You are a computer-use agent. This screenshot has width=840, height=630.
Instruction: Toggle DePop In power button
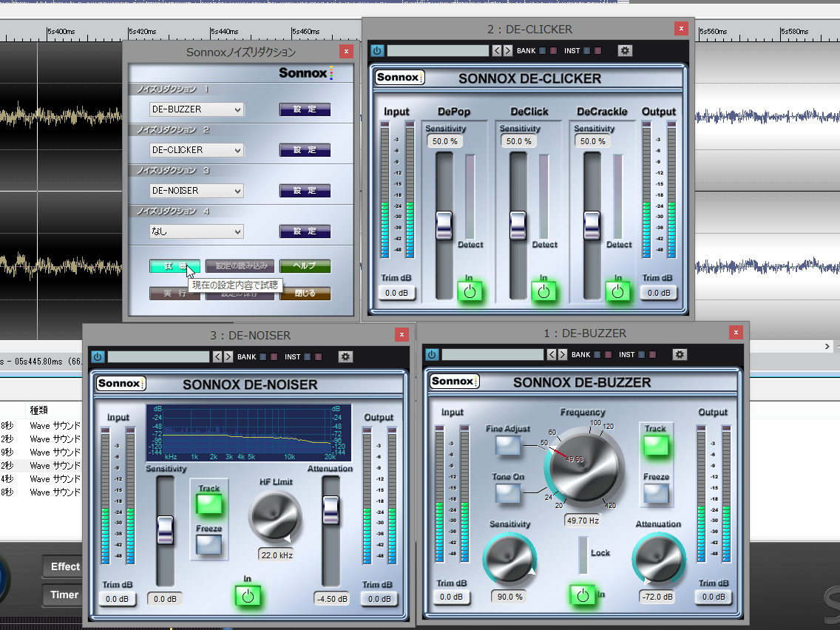pos(470,292)
